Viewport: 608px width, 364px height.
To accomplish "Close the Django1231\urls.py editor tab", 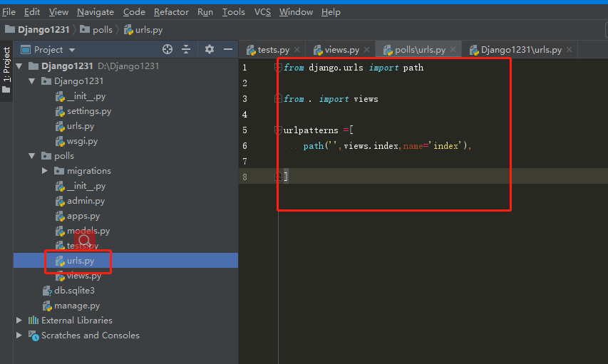I will coord(569,50).
